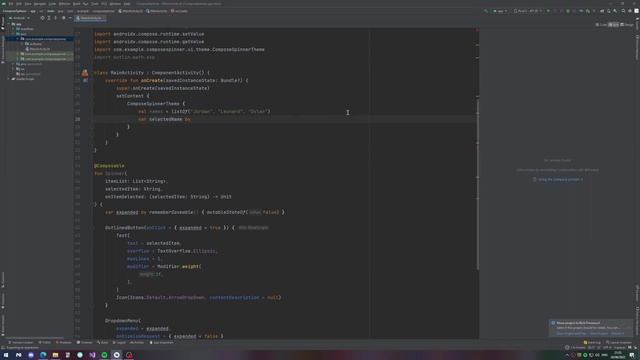640x360 pixels.
Task: Select the MainActivity.kt editor tab
Action: point(90,18)
